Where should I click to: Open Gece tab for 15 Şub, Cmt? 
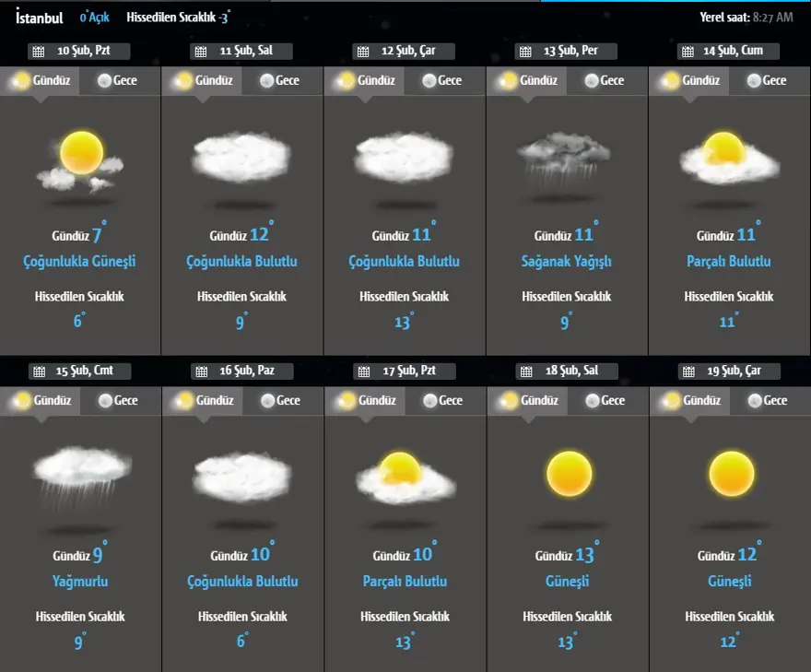pos(116,401)
